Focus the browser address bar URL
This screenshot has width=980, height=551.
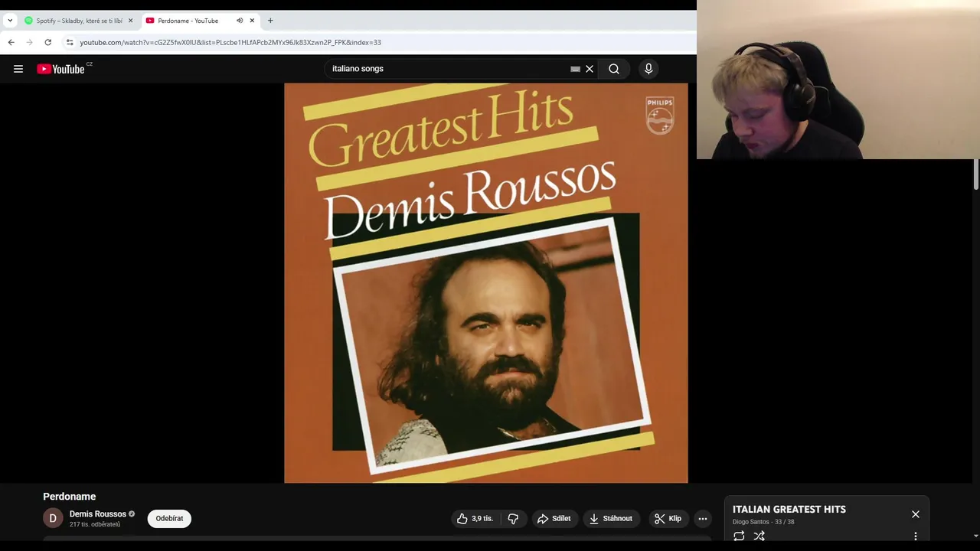[230, 42]
